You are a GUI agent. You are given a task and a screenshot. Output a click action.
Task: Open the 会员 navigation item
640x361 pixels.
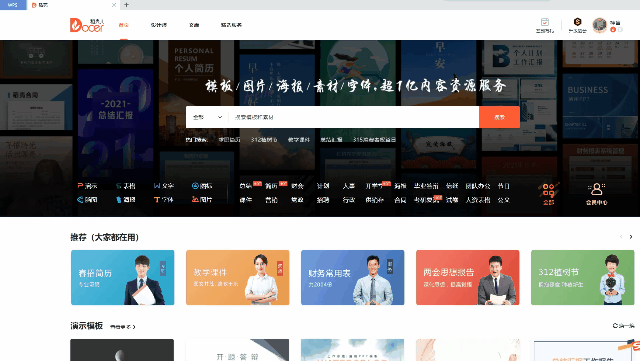(194, 25)
